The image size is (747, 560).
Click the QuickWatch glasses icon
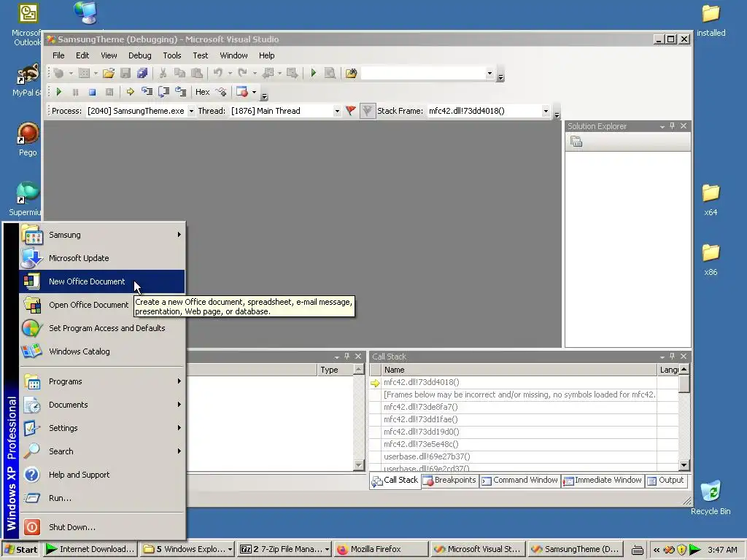click(221, 92)
